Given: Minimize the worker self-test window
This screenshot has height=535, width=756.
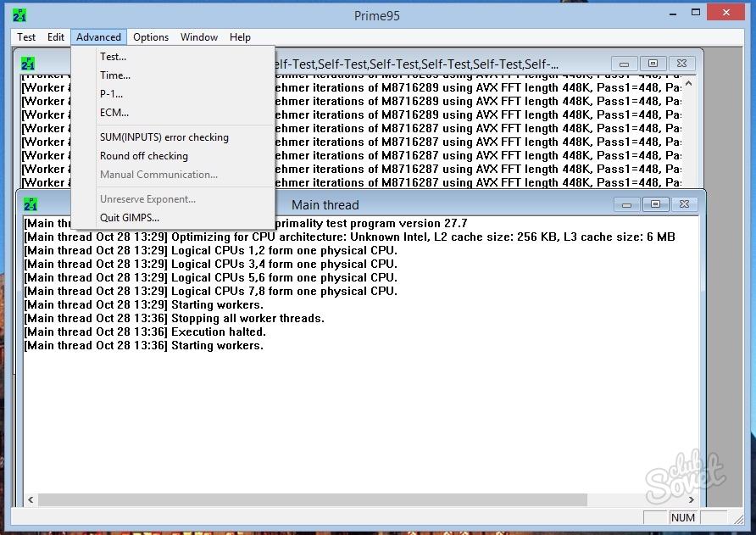Looking at the screenshot, I should 625,64.
